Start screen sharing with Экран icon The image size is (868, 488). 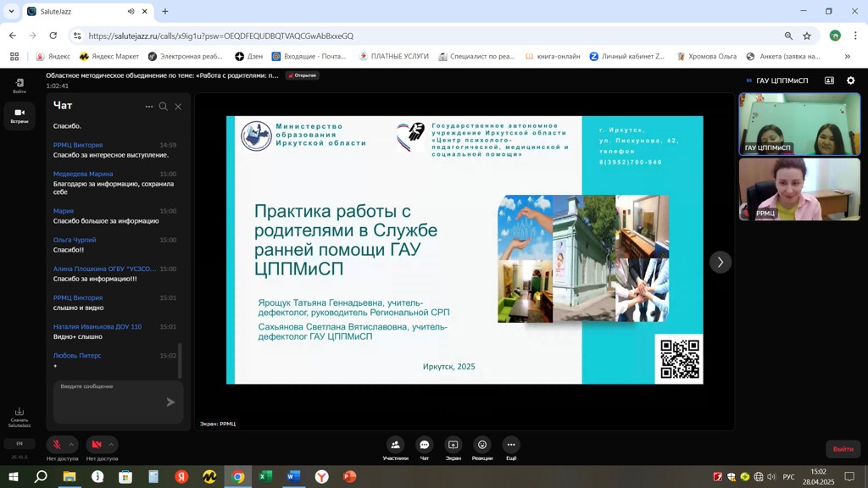(x=453, y=445)
